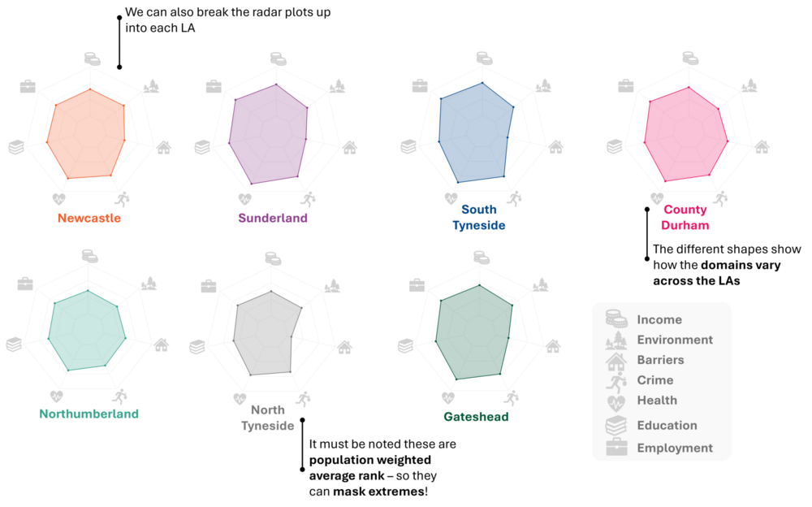
Task: Click the Gateshead chart title
Action: coord(476,417)
